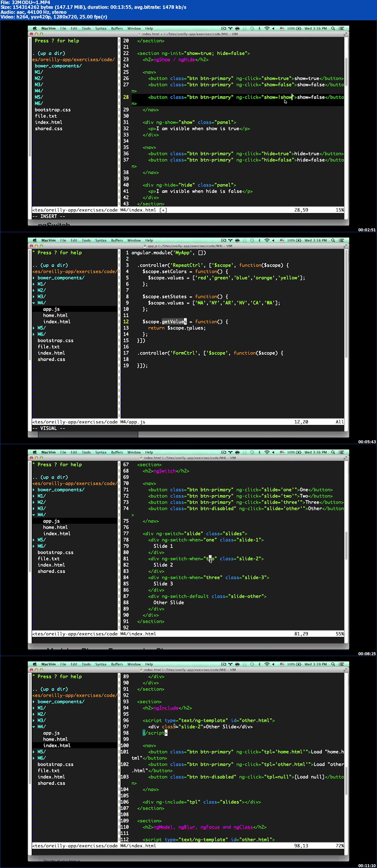The width and height of the screenshot is (377, 868).
Task: Click the Bluetooth icon in the 3:39 PM frame
Action: [259, 665]
